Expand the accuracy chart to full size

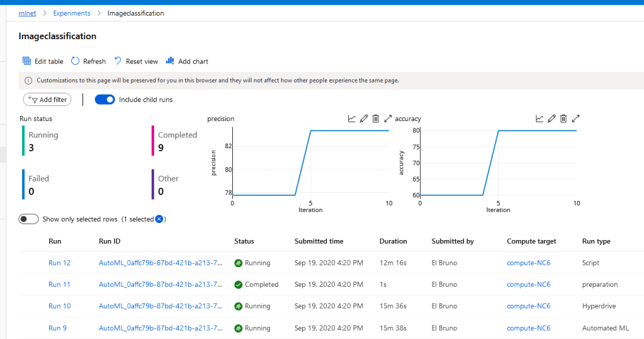coord(575,118)
